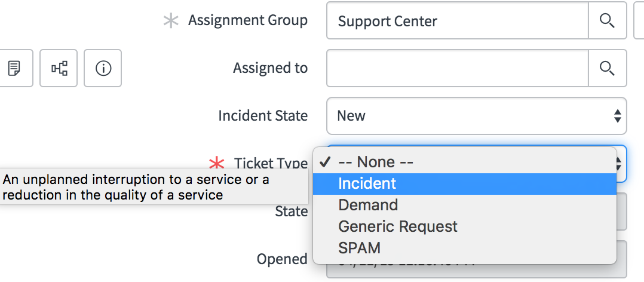644x282 pixels.
Task: Click the Assignment Group field label
Action: [x=248, y=20]
